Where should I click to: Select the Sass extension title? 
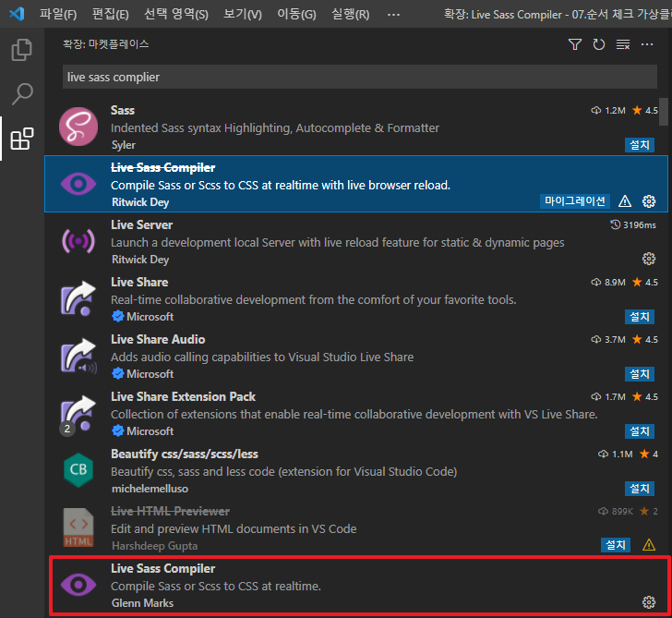pos(123,110)
